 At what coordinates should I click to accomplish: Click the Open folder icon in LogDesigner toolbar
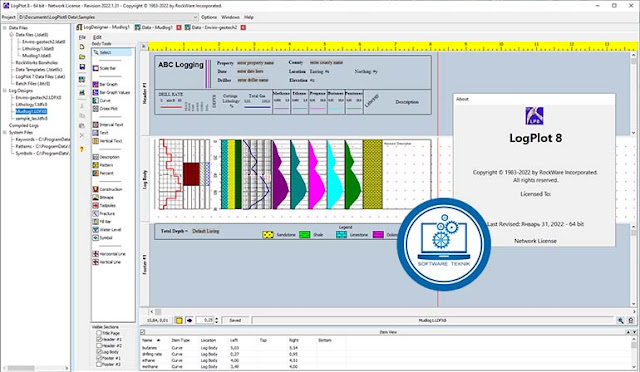pyautogui.click(x=82, y=57)
